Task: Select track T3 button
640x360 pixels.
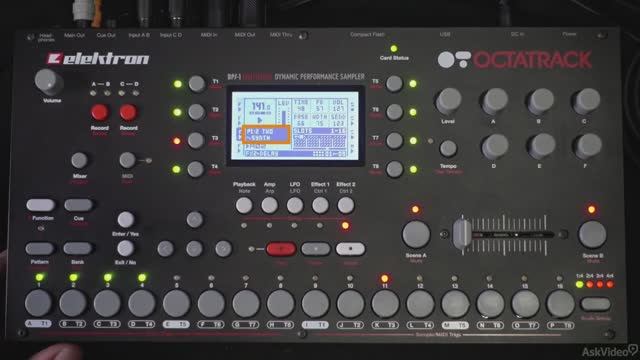Action: (x=196, y=140)
